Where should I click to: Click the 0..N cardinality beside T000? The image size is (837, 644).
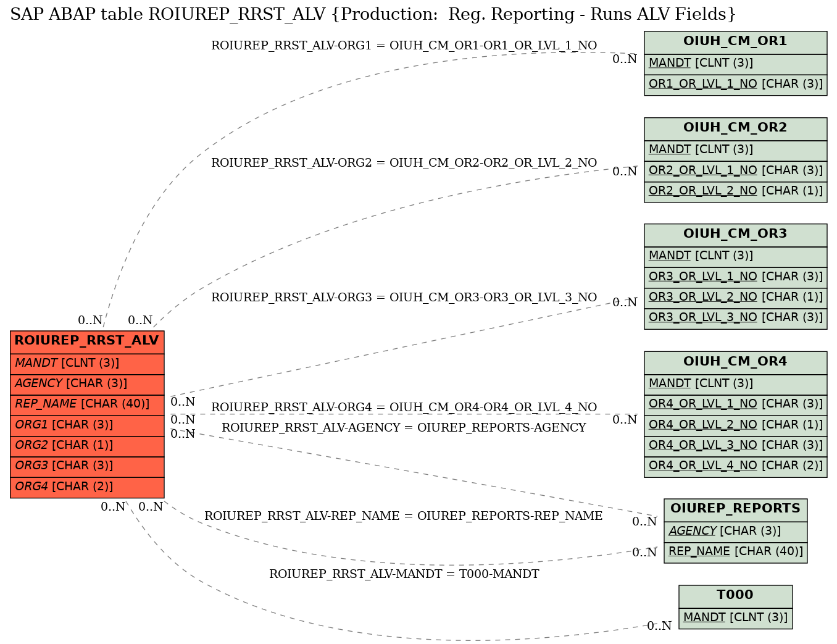point(659,626)
